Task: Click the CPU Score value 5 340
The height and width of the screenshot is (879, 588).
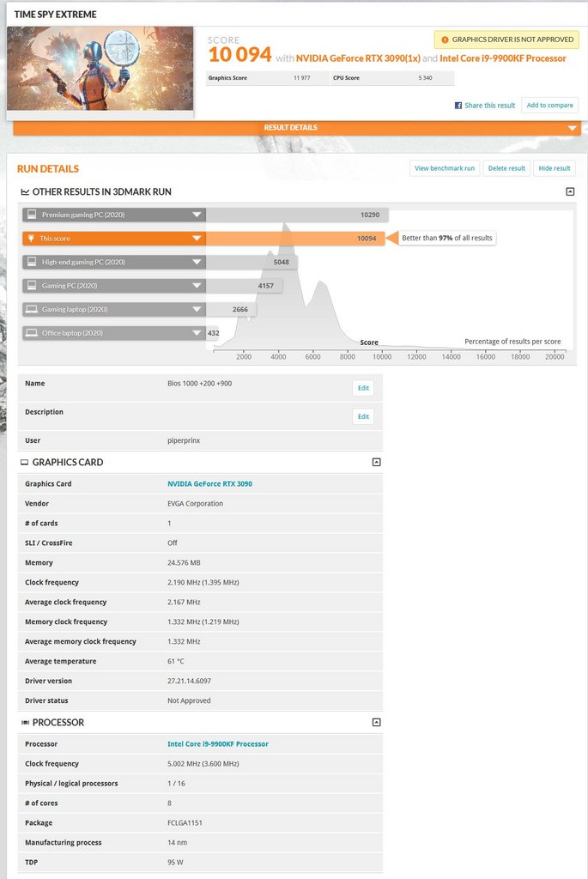Action: tap(425, 78)
